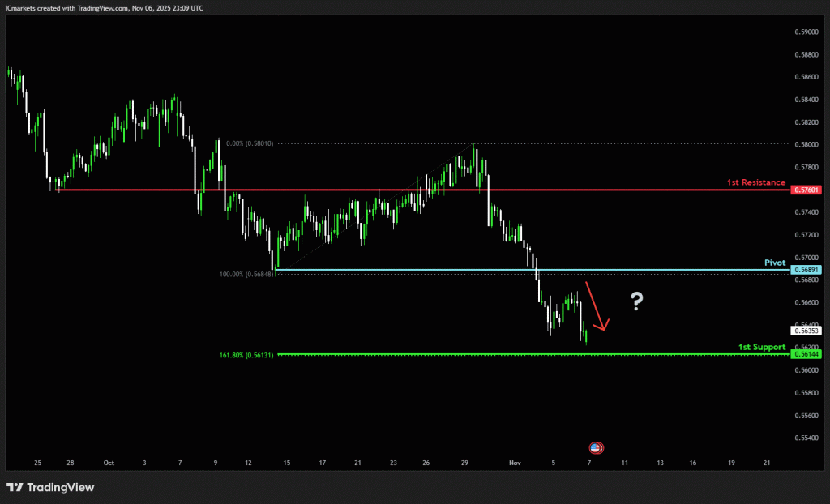Click the red 1st Resistance horizontal line
Image resolution: width=830 pixels, height=504 pixels.
tap(405, 190)
